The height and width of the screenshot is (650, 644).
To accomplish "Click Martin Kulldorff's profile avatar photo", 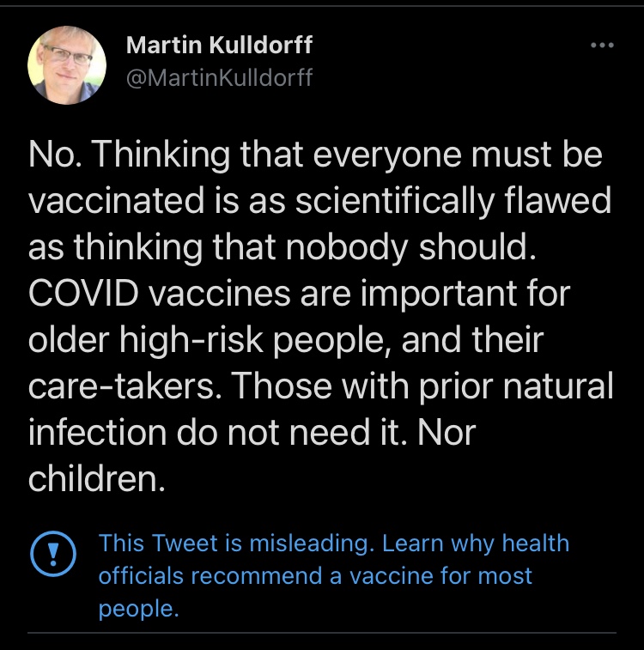I will [67, 66].
